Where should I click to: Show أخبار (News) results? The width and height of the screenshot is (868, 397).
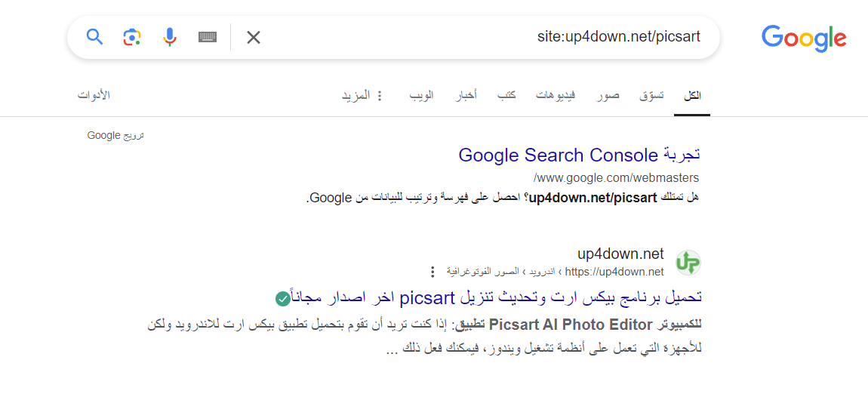click(x=466, y=96)
